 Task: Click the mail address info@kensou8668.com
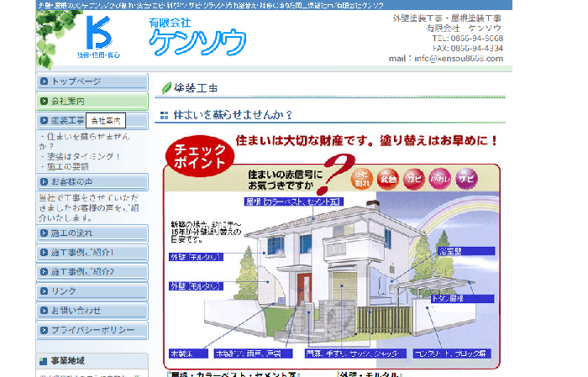[459, 59]
